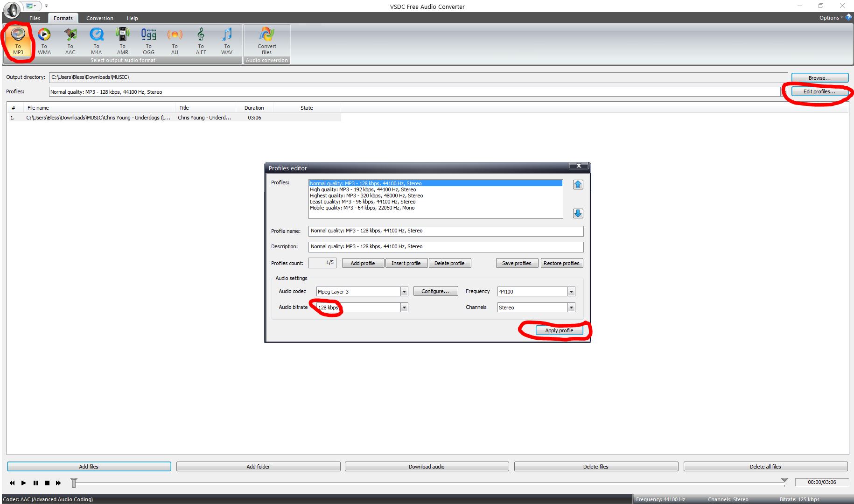Click Configure codec button
The height and width of the screenshot is (504, 854).
pos(435,291)
